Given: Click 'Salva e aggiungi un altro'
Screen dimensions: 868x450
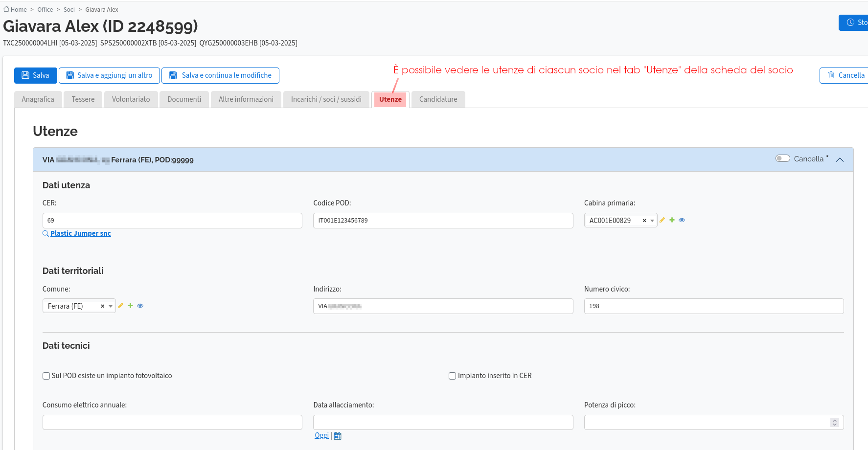Looking at the screenshot, I should [109, 75].
